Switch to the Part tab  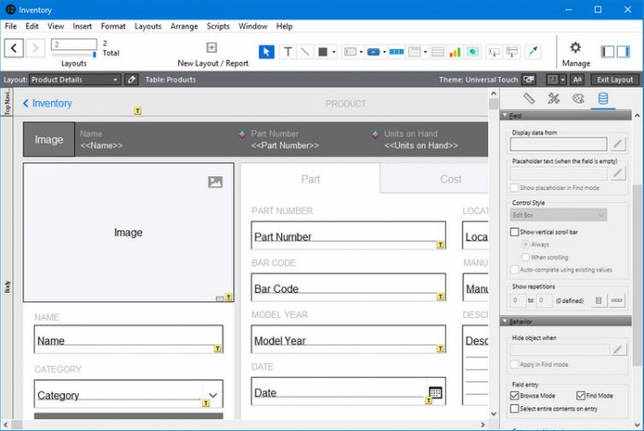pos(310,179)
